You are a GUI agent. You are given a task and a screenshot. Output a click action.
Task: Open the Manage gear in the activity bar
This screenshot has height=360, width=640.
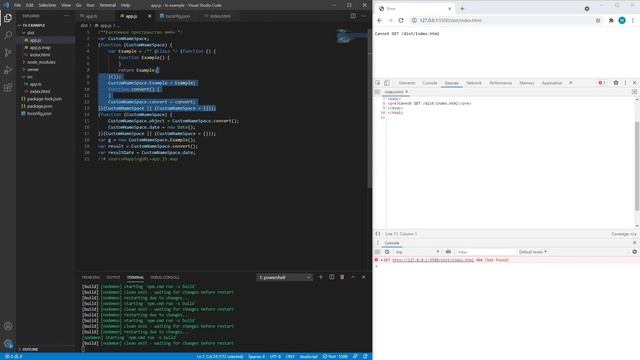pos(8,344)
